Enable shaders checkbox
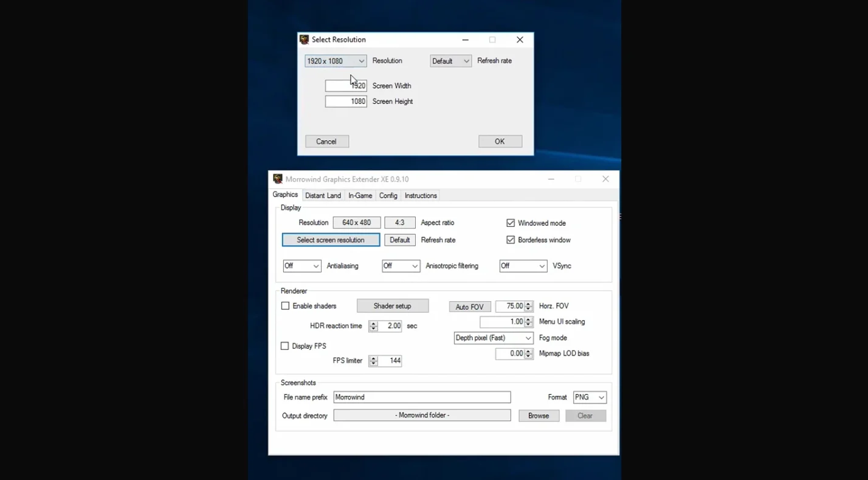868x480 pixels. (x=285, y=306)
